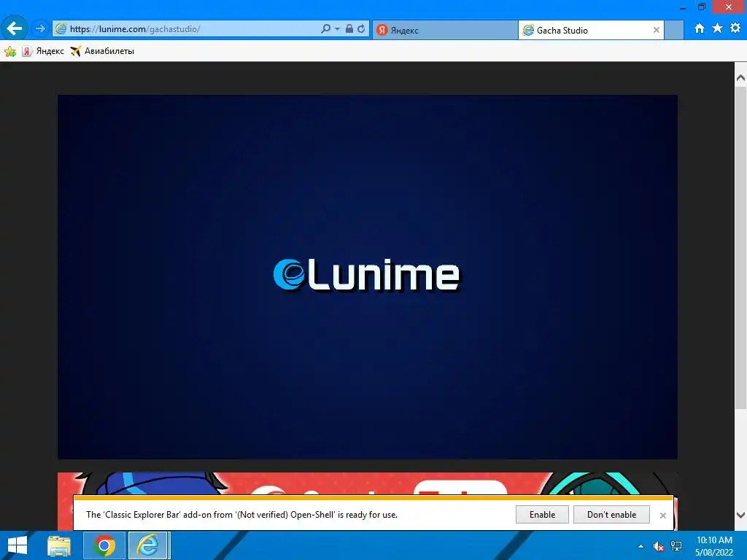Select Internet Explorer on the taskbar

pos(148,545)
